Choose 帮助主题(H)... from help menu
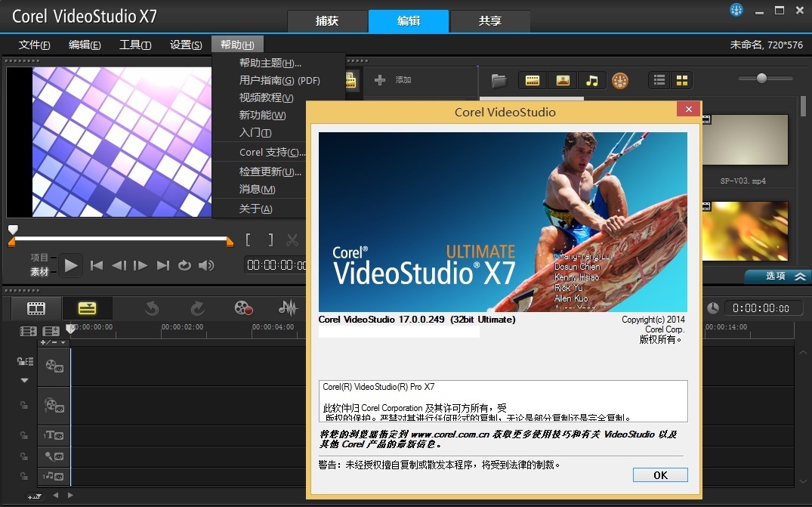Viewport: 812px width, 507px height. (270, 63)
